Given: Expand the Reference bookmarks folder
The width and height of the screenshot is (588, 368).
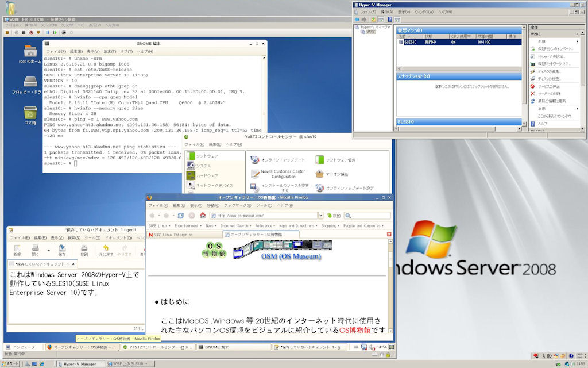Looking at the screenshot, I should point(265,226).
